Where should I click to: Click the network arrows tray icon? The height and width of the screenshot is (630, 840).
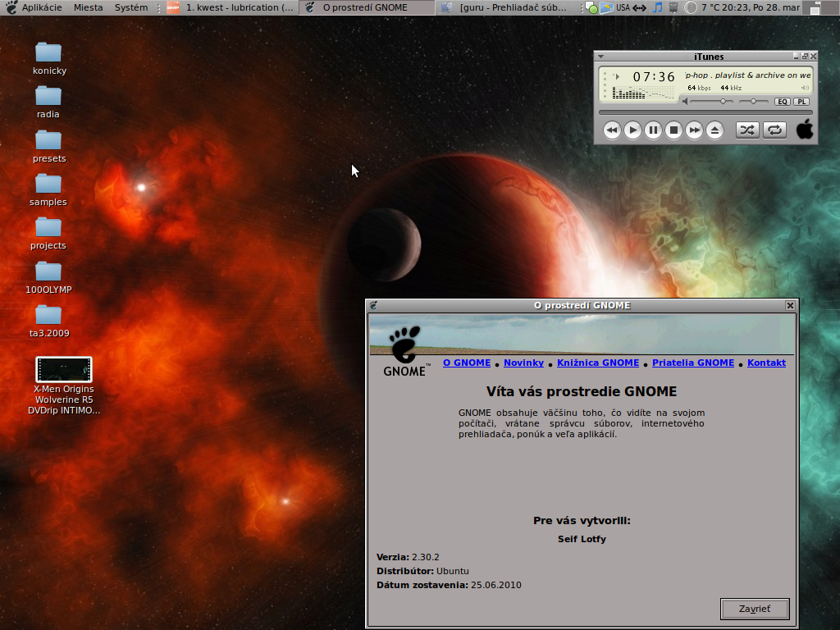click(x=640, y=7)
